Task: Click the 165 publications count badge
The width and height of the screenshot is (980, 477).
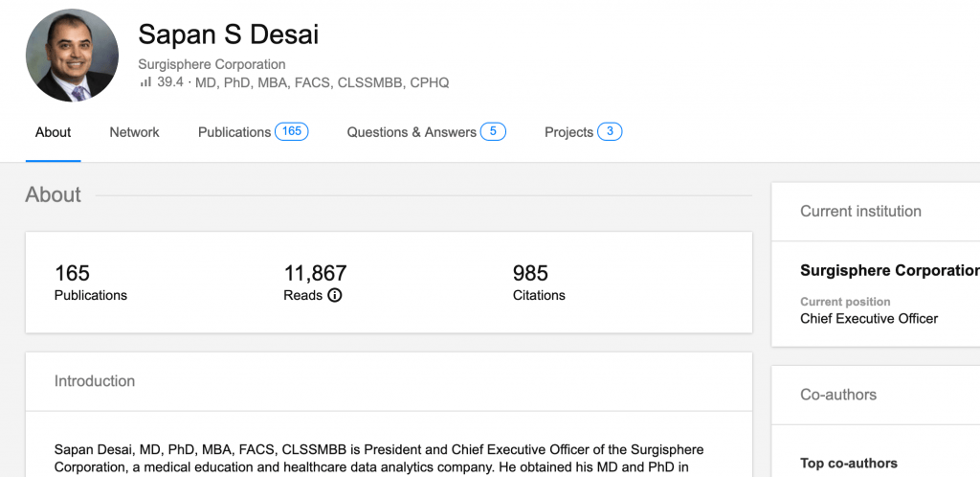Action: coord(292,131)
